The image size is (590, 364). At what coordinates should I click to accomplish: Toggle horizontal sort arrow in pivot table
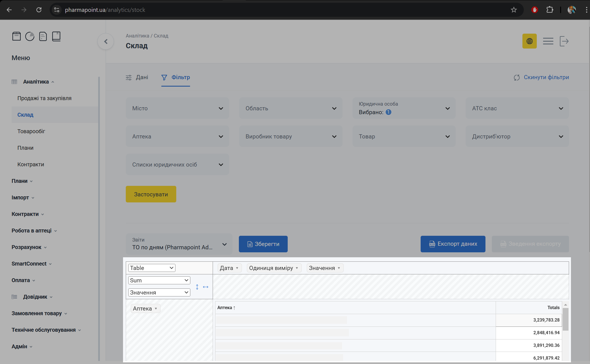pyautogui.click(x=206, y=287)
